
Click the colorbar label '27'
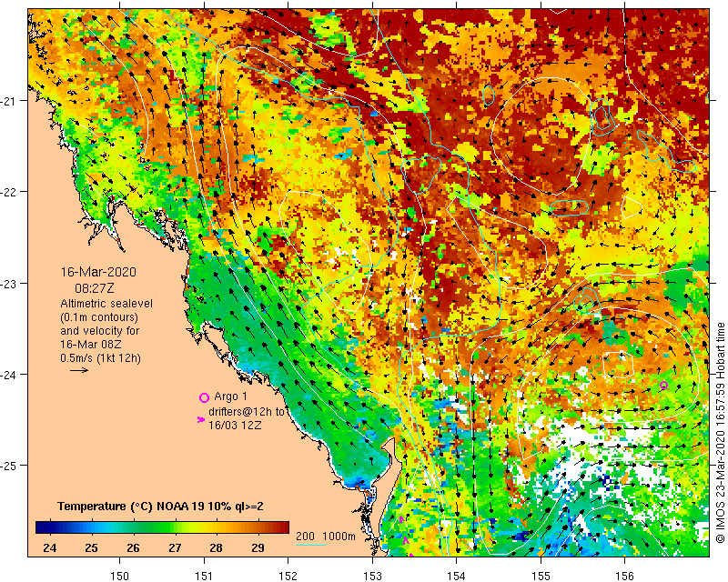pos(175,548)
